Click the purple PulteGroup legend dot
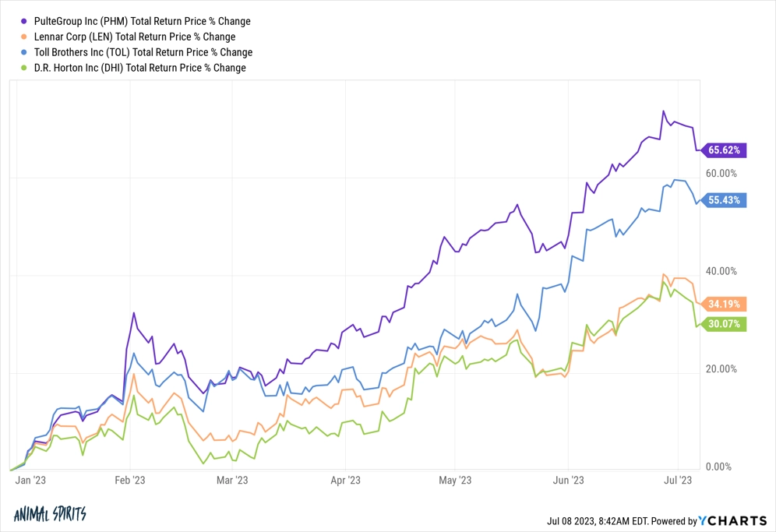The image size is (776, 532). [x=23, y=21]
